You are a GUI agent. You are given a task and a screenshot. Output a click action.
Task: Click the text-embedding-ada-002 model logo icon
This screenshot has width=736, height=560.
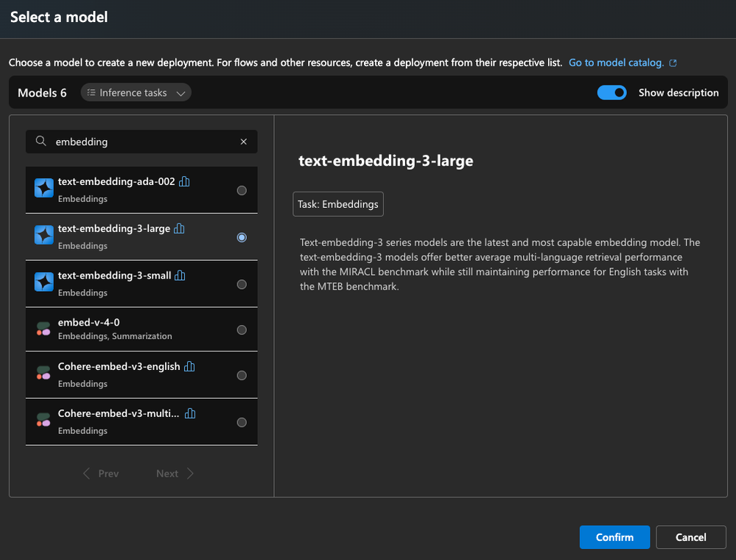click(43, 189)
